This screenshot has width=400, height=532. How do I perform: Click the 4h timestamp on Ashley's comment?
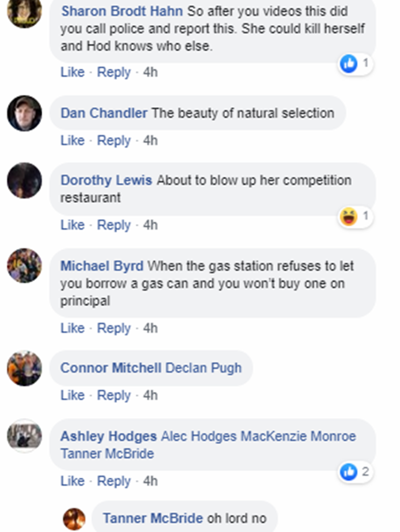click(x=150, y=481)
